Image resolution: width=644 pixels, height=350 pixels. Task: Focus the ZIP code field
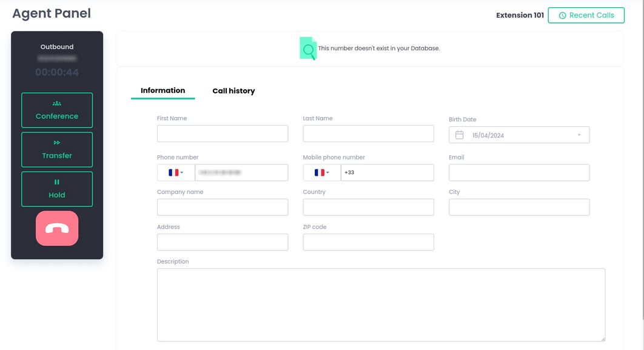point(368,243)
